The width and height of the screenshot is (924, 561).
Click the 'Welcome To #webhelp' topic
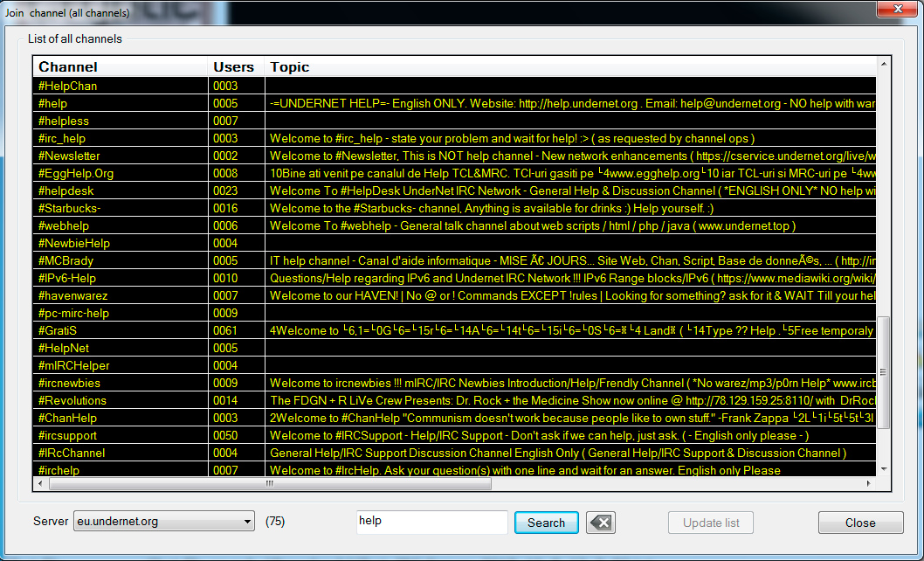coord(533,226)
